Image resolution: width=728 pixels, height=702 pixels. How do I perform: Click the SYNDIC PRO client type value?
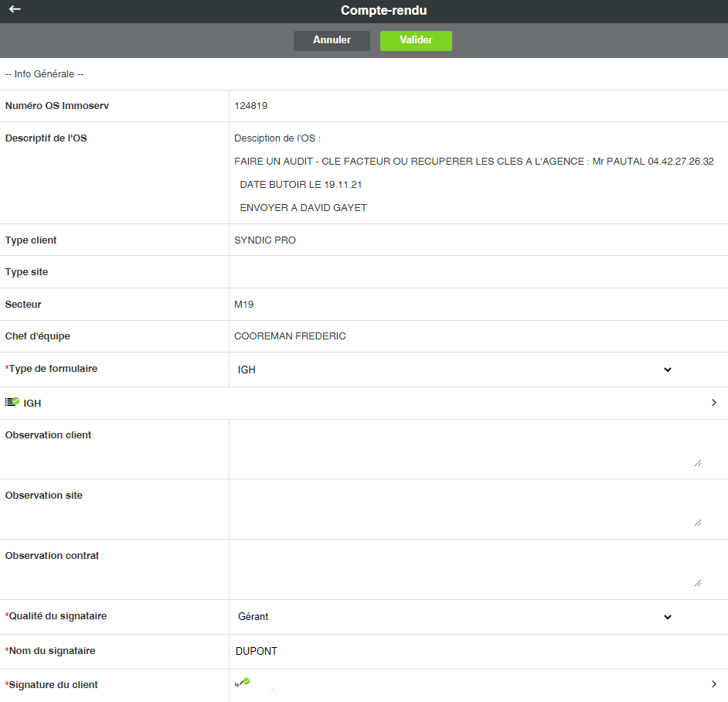[x=265, y=240]
